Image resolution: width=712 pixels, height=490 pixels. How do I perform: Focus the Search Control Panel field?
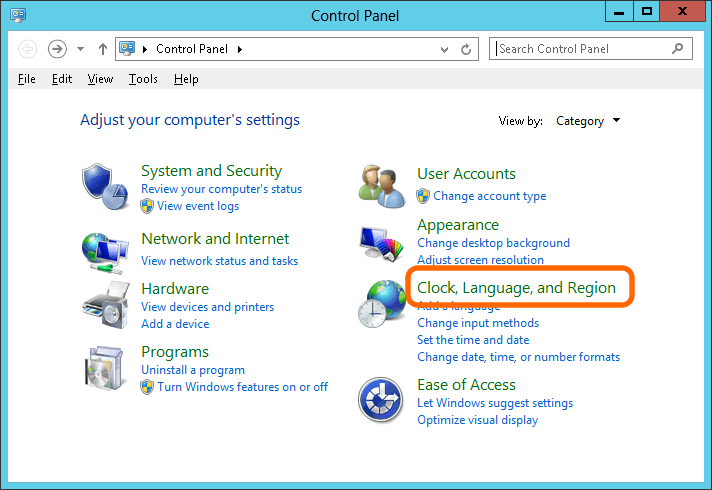(x=591, y=49)
